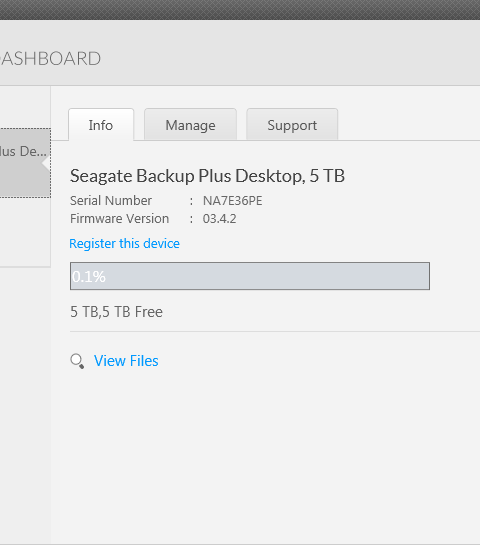Click the DASHBOARD header title
Image resolution: width=480 pixels, height=545 pixels.
click(x=50, y=58)
